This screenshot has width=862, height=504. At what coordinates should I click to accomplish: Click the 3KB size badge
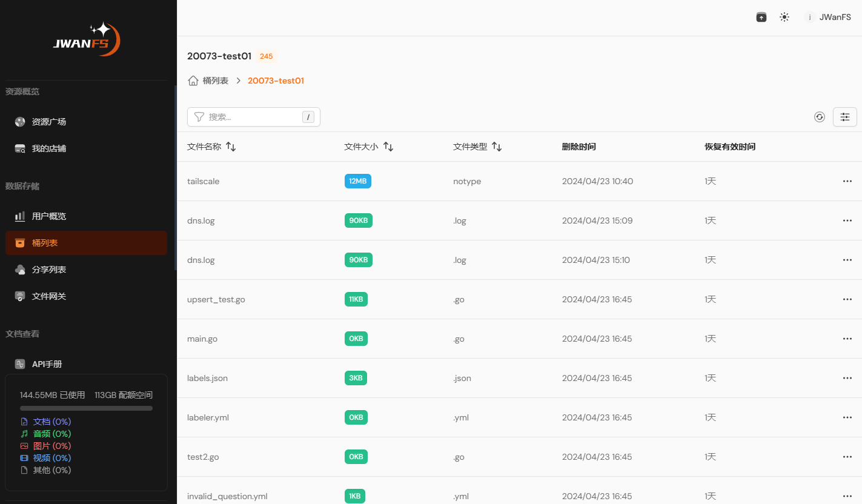356,378
